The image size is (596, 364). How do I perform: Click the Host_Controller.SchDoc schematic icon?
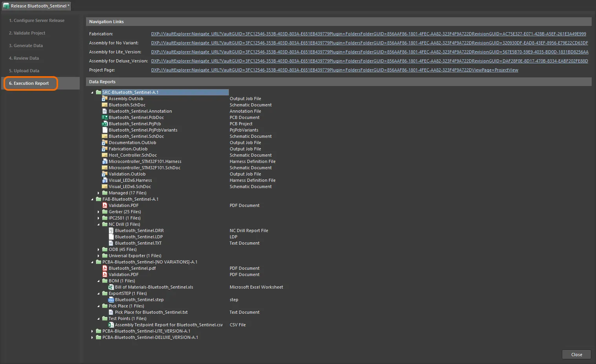104,155
